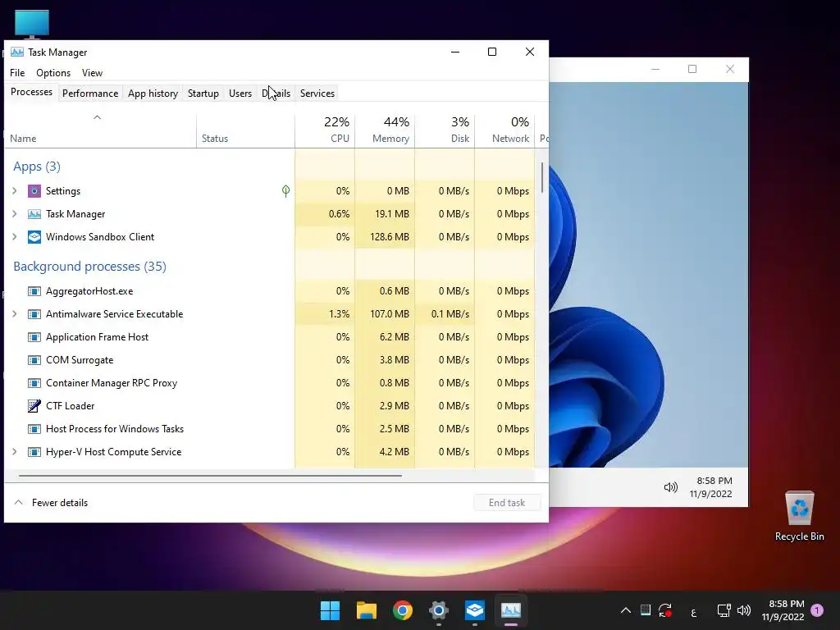This screenshot has height=630, width=840.
Task: Click the This PC monitor desktop icon
Action: pyautogui.click(x=32, y=24)
